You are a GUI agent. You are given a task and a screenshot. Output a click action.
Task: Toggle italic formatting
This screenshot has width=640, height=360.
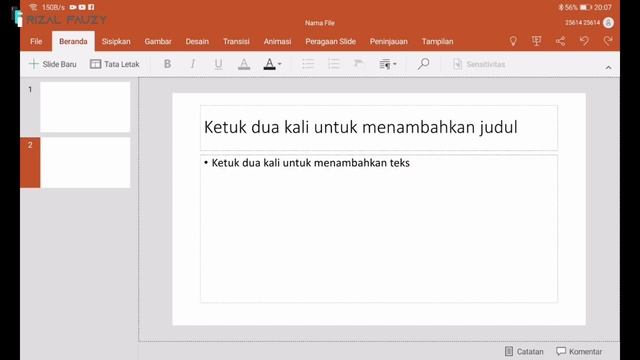coord(193,64)
